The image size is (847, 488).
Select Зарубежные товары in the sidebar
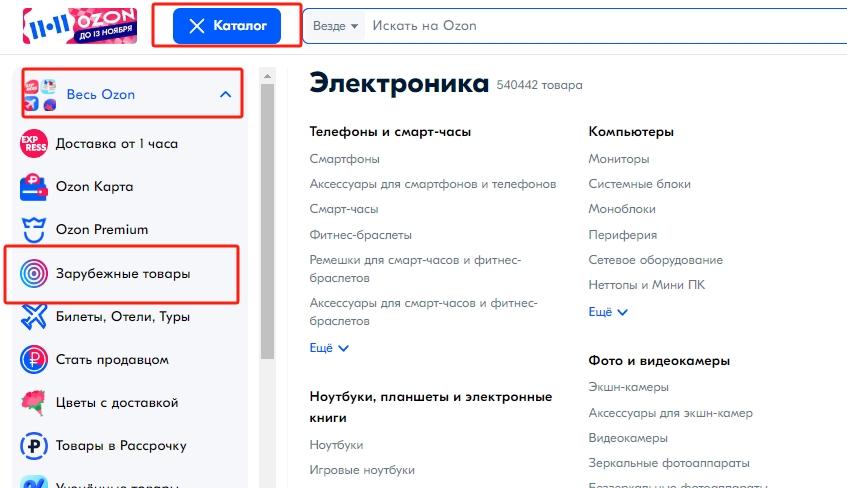123,273
